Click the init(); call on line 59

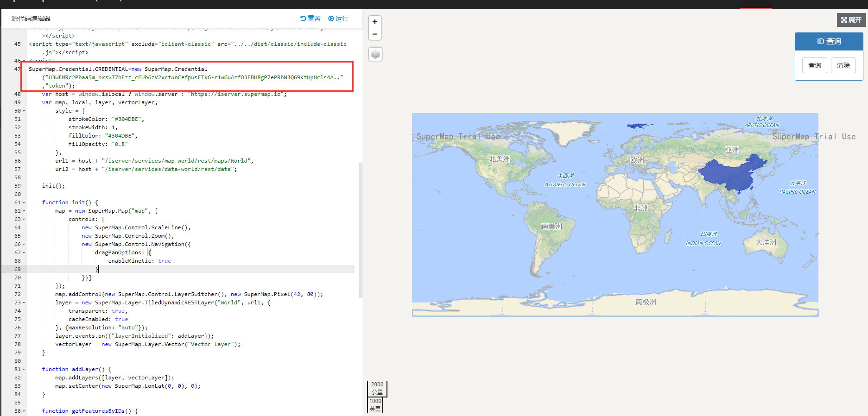coord(53,186)
